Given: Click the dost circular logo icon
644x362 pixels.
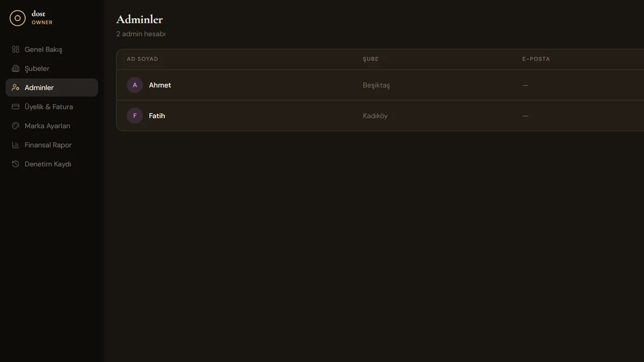Looking at the screenshot, I should pyautogui.click(x=18, y=18).
